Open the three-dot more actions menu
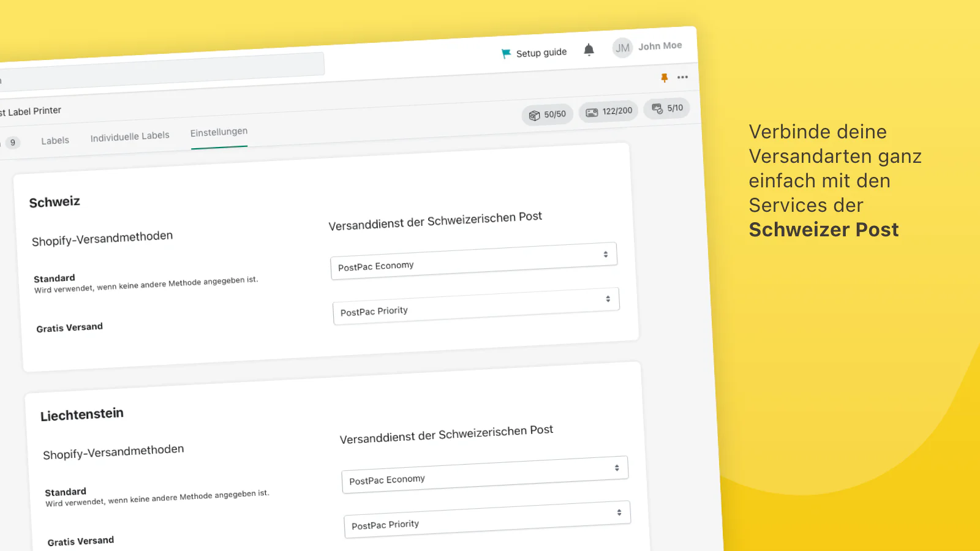 682,77
